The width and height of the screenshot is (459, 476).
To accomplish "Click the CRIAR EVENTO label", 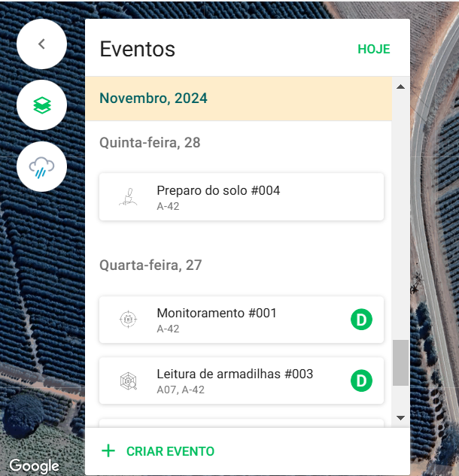I will click(x=170, y=452).
